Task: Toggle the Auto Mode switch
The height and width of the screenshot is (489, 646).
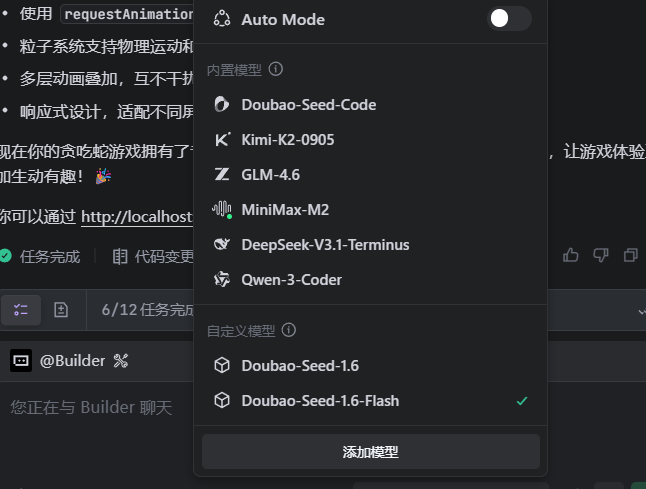Action: (x=508, y=19)
